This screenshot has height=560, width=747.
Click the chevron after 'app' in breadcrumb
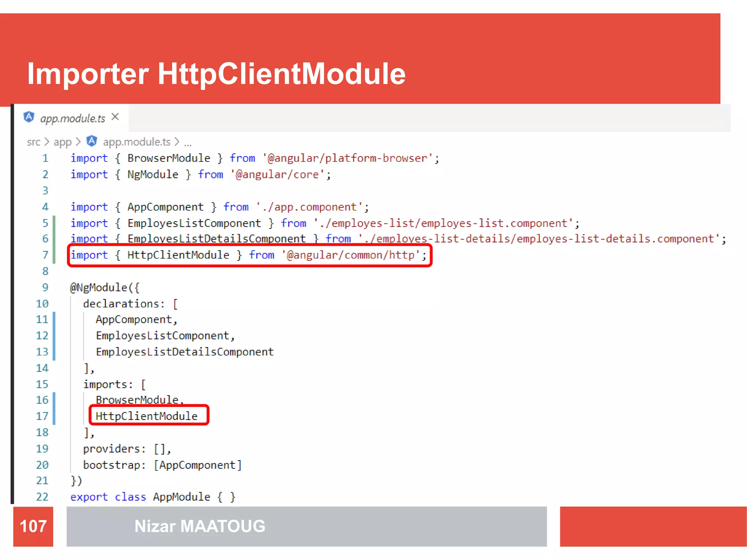78,142
